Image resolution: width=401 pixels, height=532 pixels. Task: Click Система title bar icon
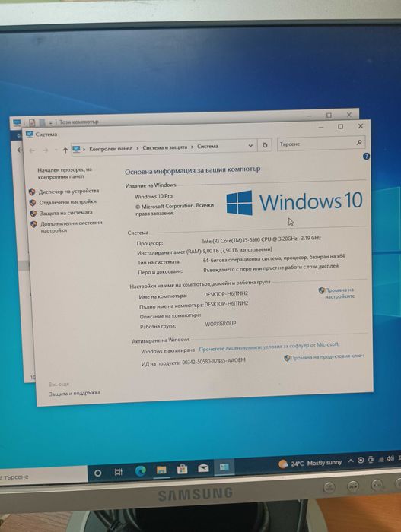tap(30, 135)
